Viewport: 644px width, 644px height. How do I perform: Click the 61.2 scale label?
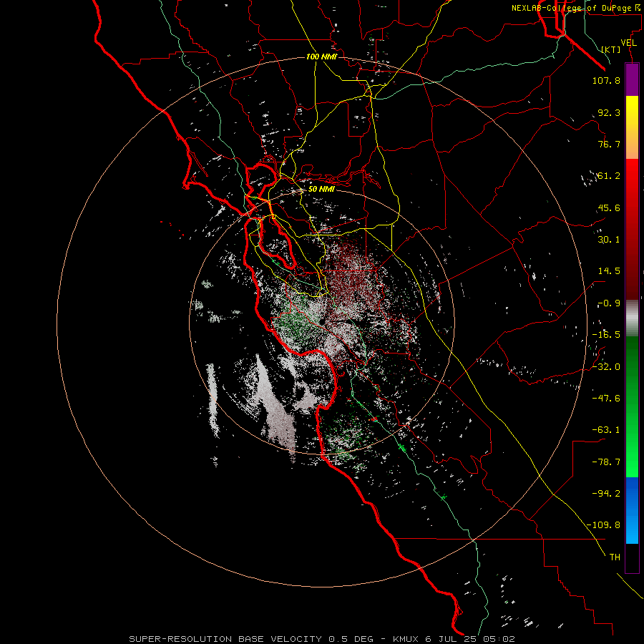609,176
